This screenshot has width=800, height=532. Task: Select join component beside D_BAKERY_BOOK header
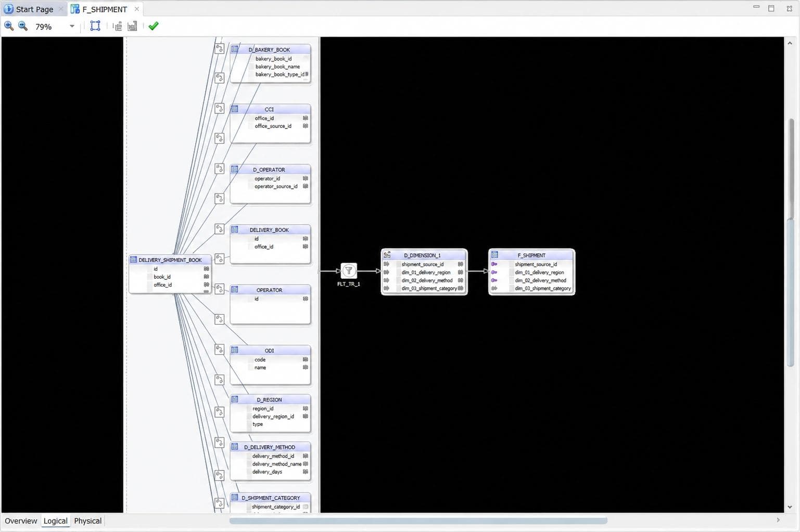tap(220, 48)
